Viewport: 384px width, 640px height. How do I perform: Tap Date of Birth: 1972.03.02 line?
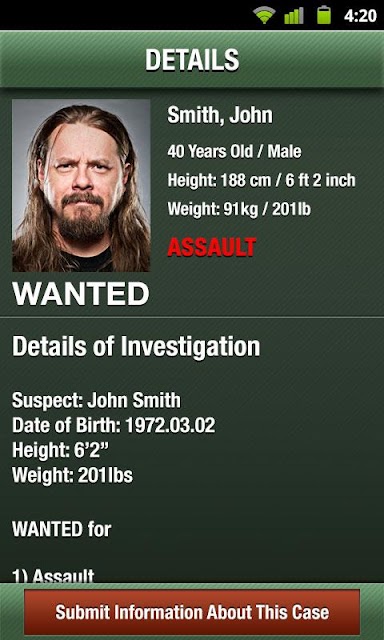[x=113, y=425]
